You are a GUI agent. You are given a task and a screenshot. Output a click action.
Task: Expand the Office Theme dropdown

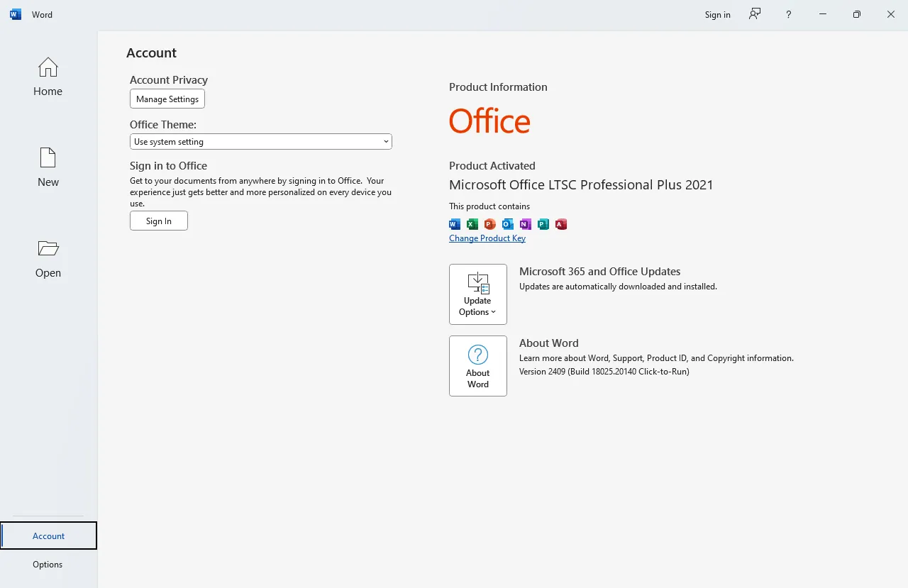(x=261, y=142)
